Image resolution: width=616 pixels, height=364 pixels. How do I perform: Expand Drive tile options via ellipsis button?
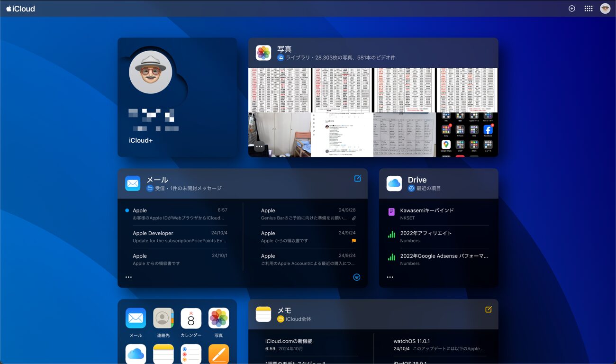tap(390, 277)
